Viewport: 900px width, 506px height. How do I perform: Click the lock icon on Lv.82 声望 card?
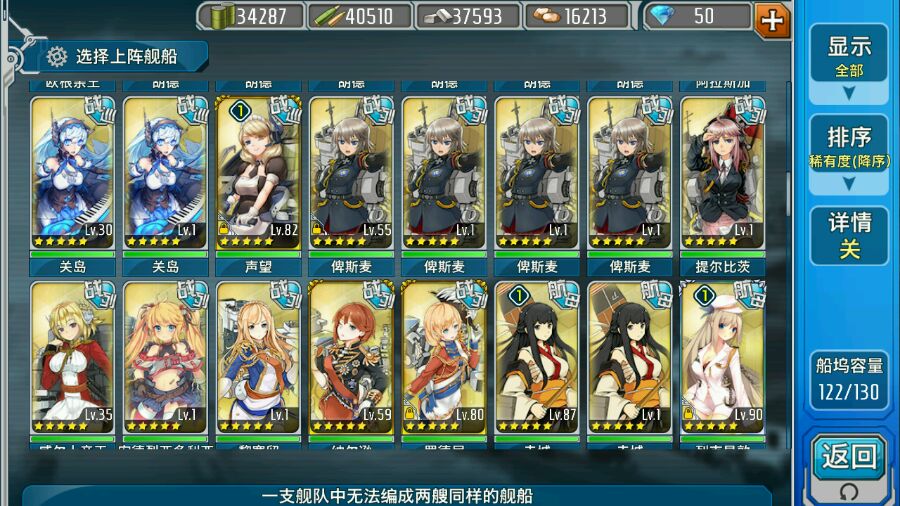pos(224,229)
